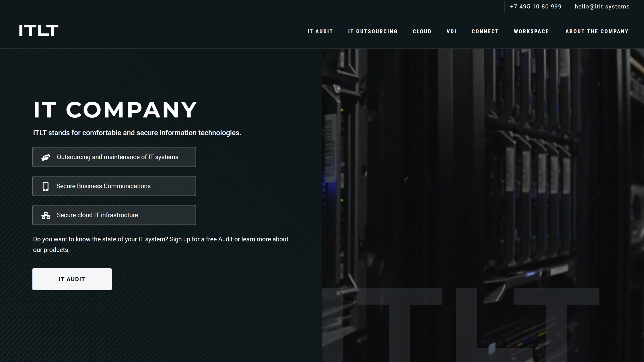
Task: Click the mobile phone communications icon
Action: [x=46, y=186]
